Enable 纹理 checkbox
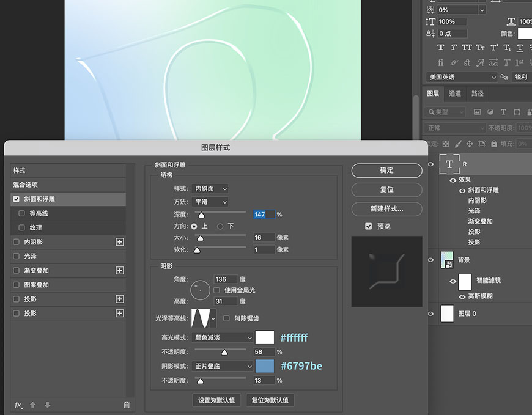The image size is (532, 415). 22,227
